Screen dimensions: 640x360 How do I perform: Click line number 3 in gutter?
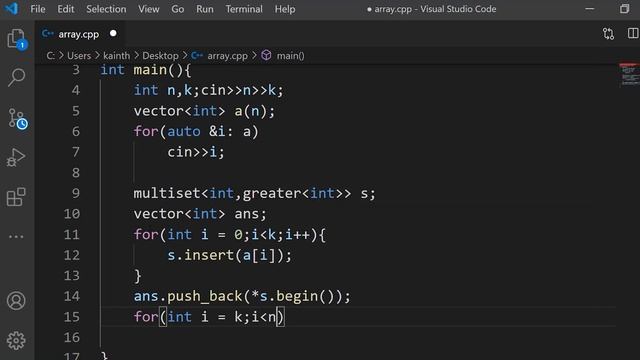point(76,70)
